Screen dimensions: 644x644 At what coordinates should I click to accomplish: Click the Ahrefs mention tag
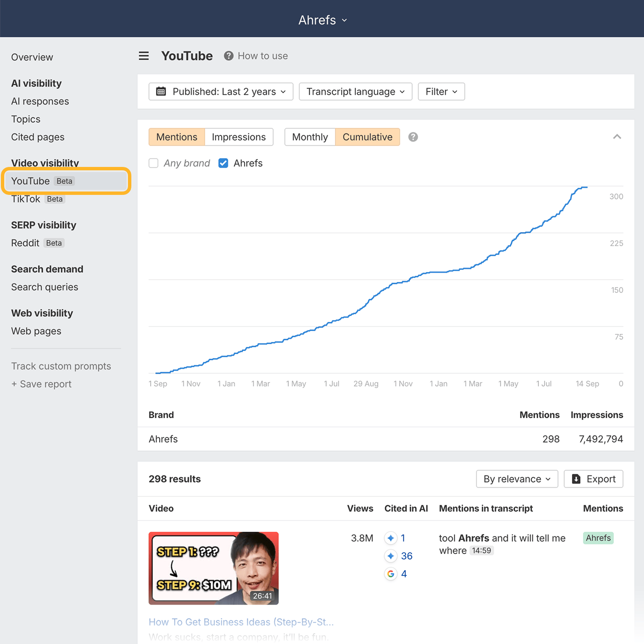click(x=598, y=538)
